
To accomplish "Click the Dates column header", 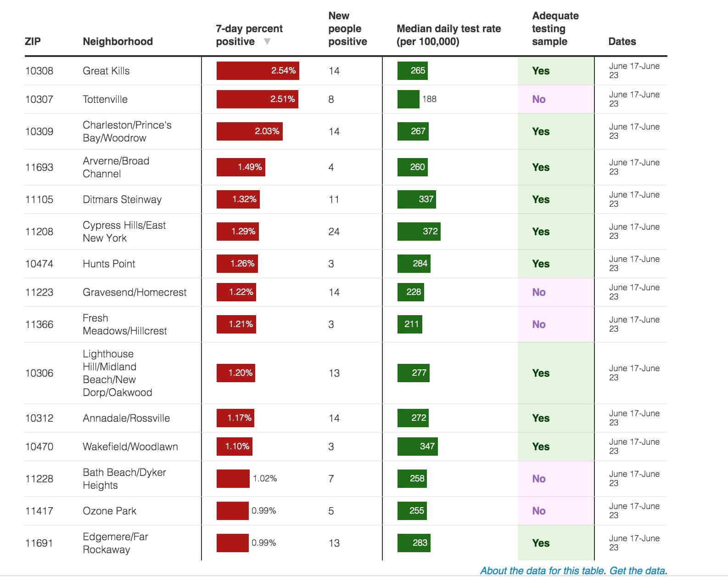I will click(x=622, y=42).
